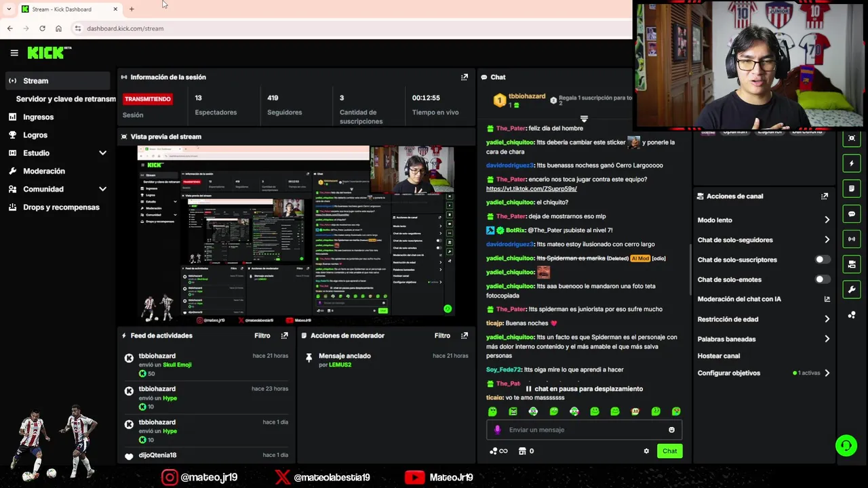This screenshot has height=488, width=868.
Task: Click the document icon in right sidebar
Action: 852,188
